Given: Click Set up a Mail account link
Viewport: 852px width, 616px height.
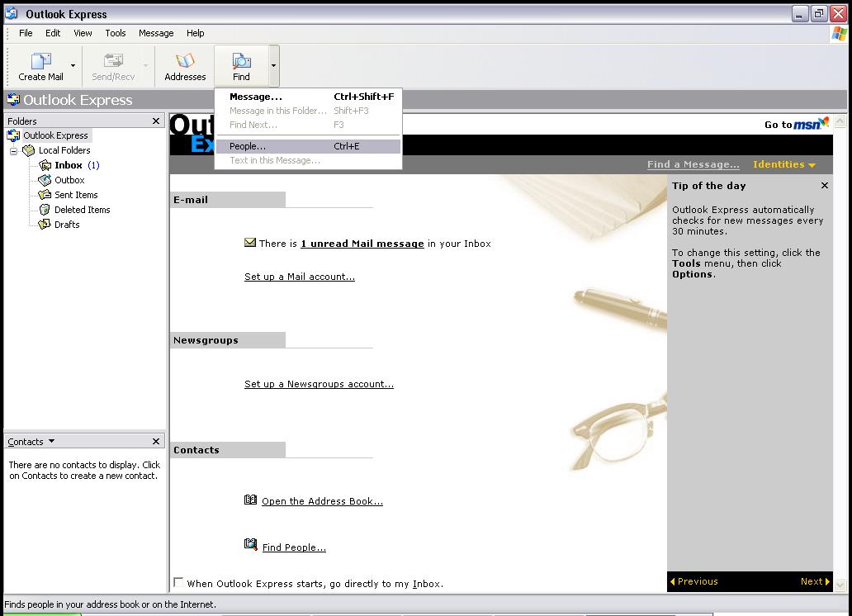Looking at the screenshot, I should [x=300, y=277].
